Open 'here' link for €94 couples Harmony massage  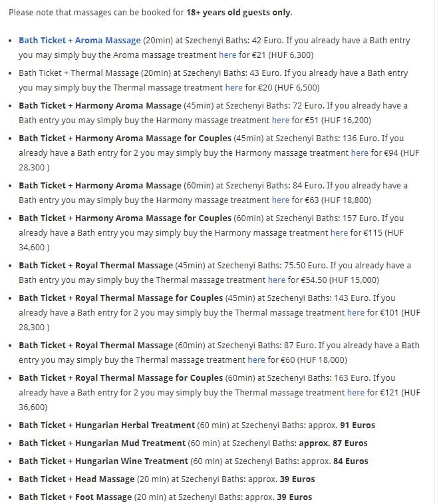click(359, 152)
